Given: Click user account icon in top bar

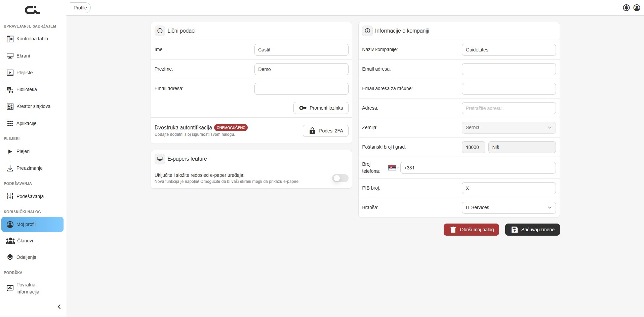Looking at the screenshot, I should 637,8.
